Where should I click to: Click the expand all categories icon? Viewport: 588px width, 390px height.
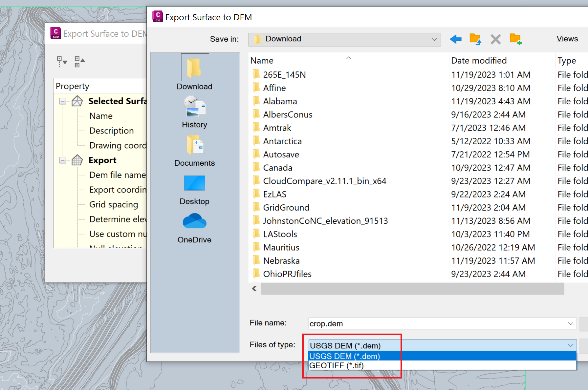click(x=79, y=61)
